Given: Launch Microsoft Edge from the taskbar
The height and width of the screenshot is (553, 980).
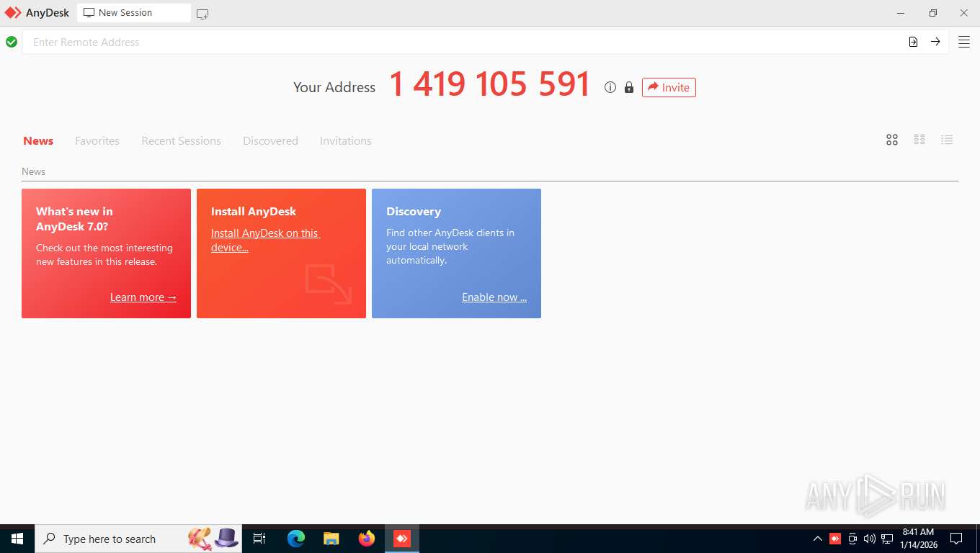Looking at the screenshot, I should coord(296,539).
